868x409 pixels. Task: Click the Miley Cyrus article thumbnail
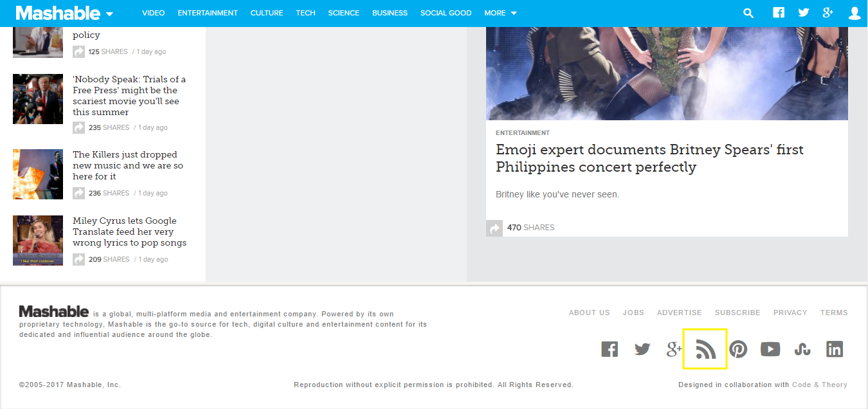[38, 241]
